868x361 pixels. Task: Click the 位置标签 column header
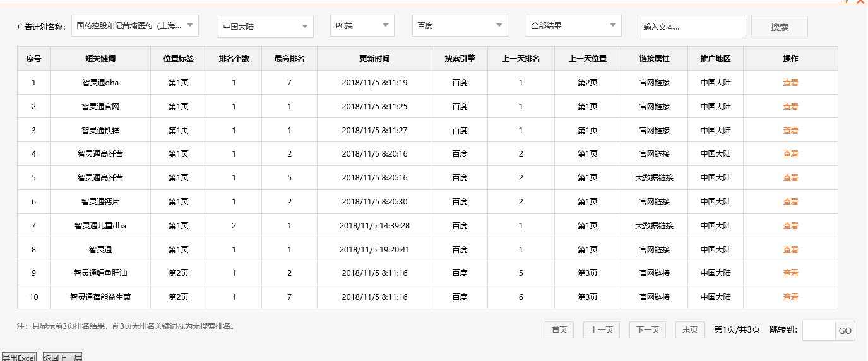point(179,59)
